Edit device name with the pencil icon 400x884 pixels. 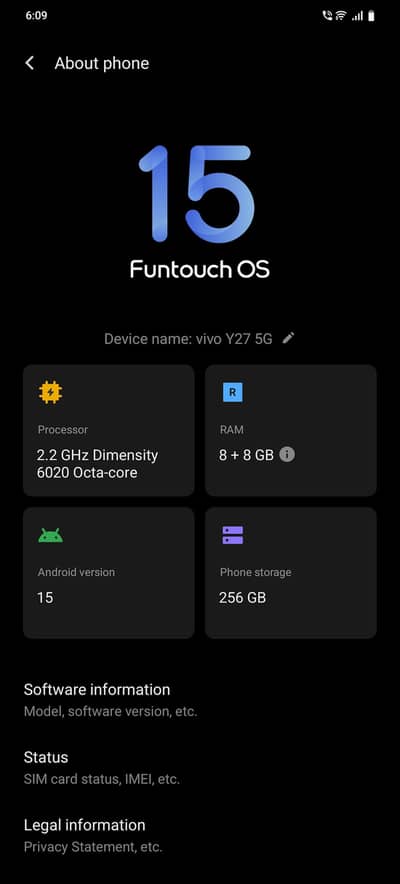(x=288, y=338)
